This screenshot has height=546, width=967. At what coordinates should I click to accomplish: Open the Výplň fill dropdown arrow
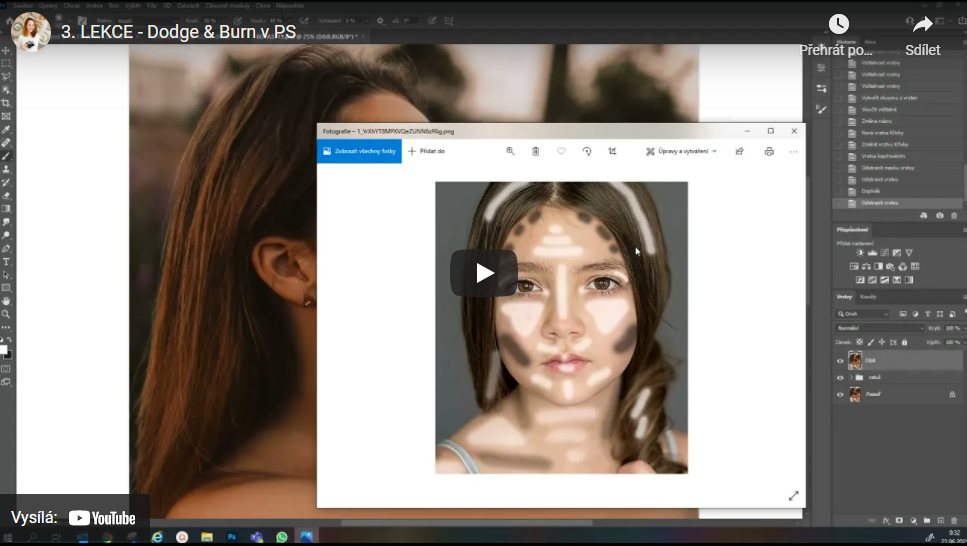(964, 342)
